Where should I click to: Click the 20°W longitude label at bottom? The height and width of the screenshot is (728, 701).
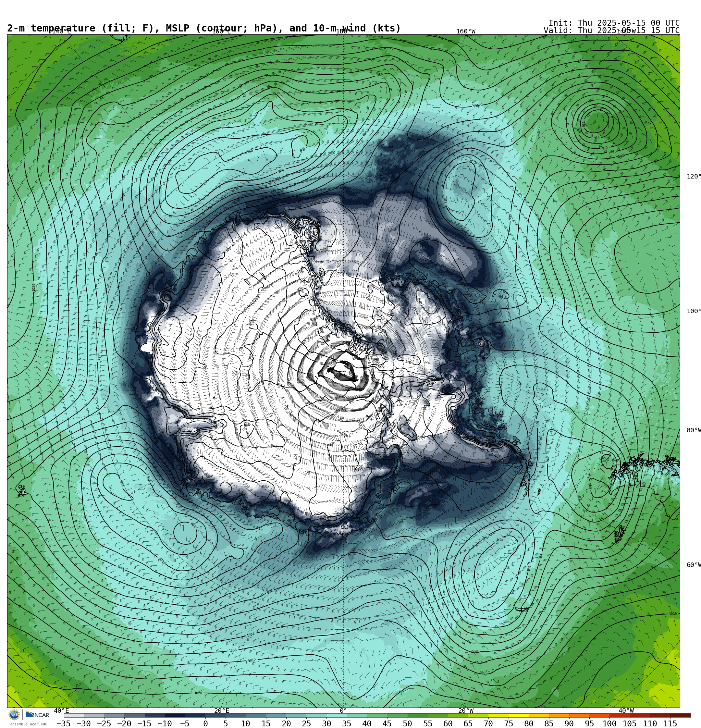point(466,710)
